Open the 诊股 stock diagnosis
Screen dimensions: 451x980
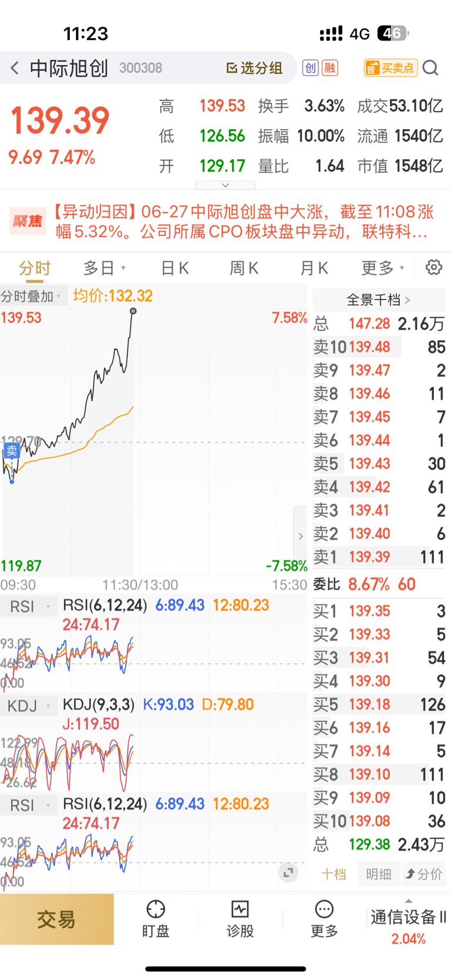(x=240, y=919)
